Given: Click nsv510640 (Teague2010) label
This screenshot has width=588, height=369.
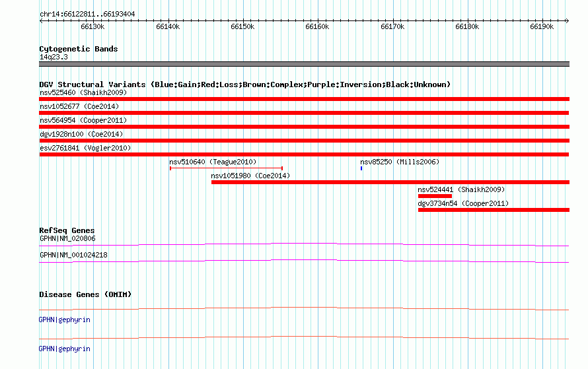Looking at the screenshot, I should point(213,162).
